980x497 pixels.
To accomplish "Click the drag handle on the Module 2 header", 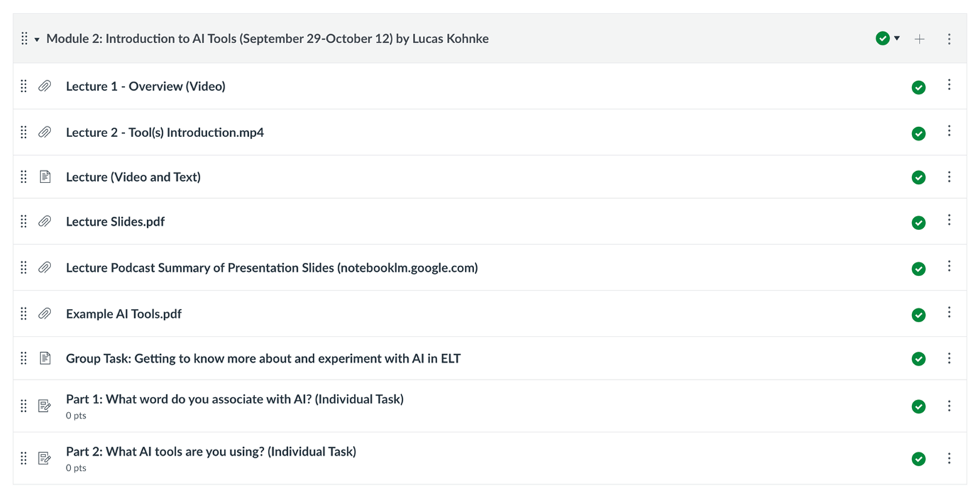I will 24,39.
